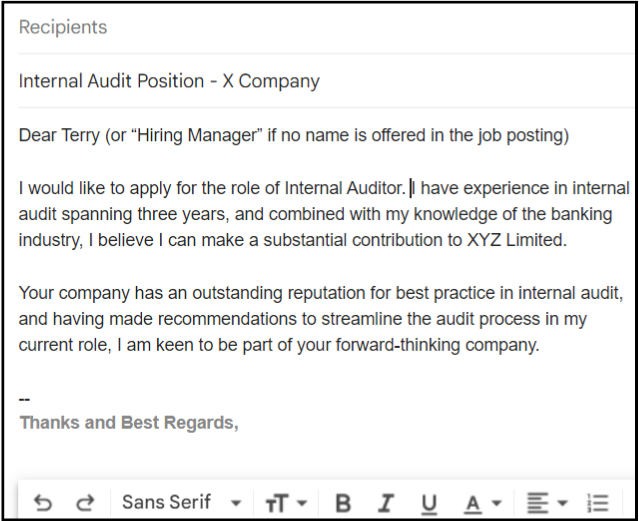The image size is (639, 521).
Task: Toggle Bold formatting
Action: coord(343,503)
